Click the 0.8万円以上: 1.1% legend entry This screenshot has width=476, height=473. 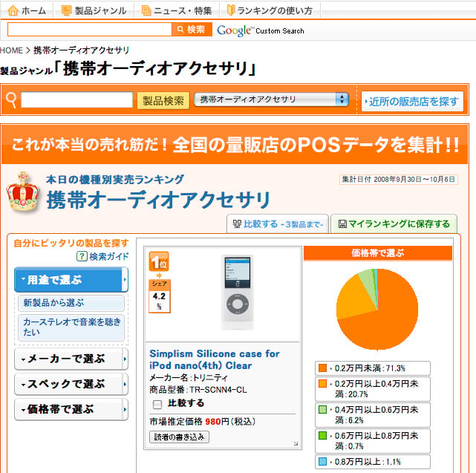click(373, 462)
